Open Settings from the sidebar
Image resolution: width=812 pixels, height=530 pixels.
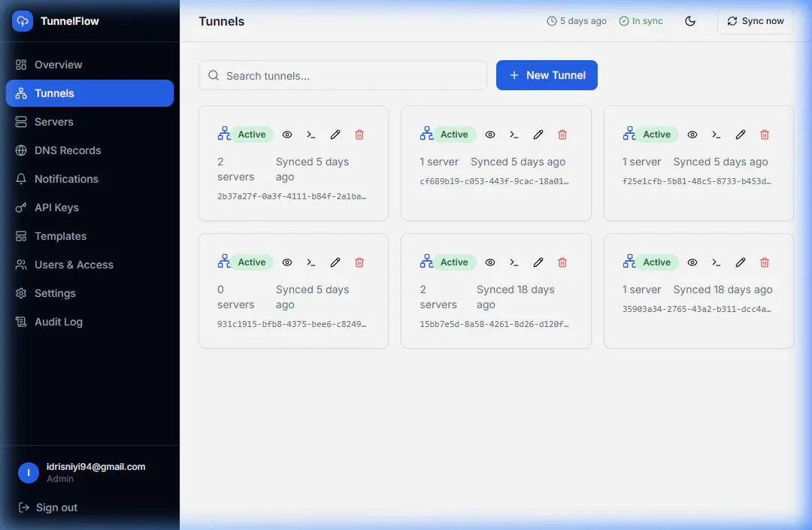pos(89,293)
